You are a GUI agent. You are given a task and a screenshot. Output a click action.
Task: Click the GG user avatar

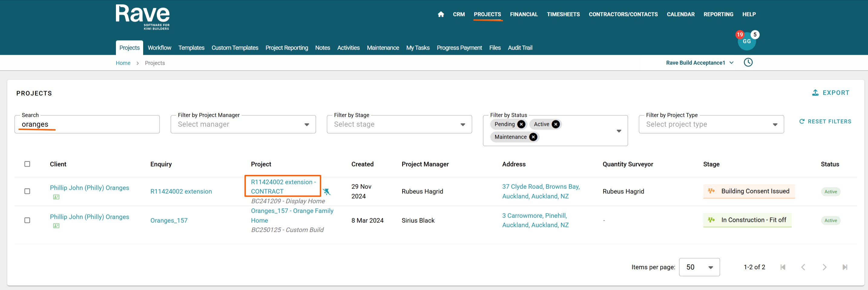pyautogui.click(x=746, y=41)
